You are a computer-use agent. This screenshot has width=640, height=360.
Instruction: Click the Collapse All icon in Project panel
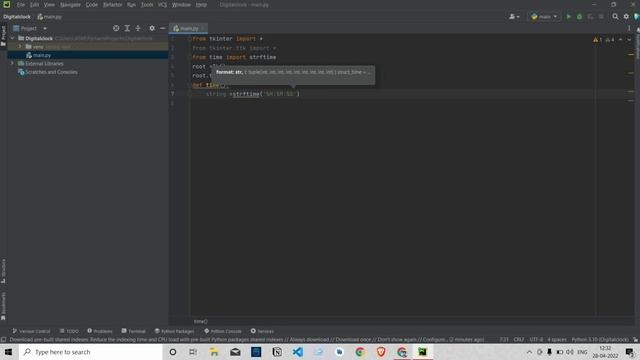[138, 28]
